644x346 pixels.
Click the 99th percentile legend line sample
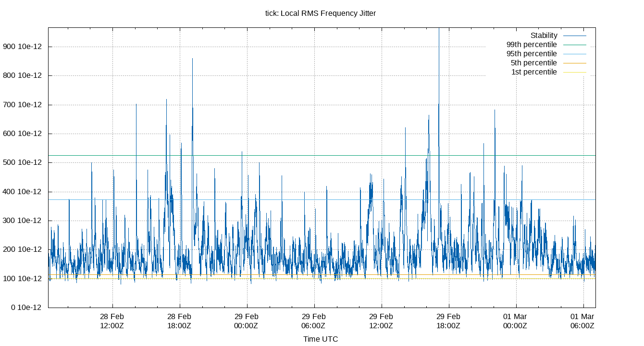click(574, 45)
